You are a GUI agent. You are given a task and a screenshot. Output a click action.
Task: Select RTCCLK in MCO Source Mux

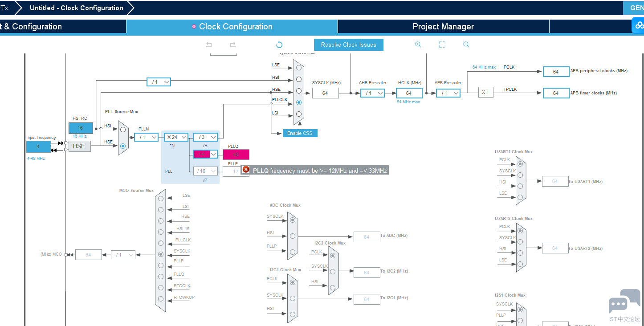coord(161,288)
